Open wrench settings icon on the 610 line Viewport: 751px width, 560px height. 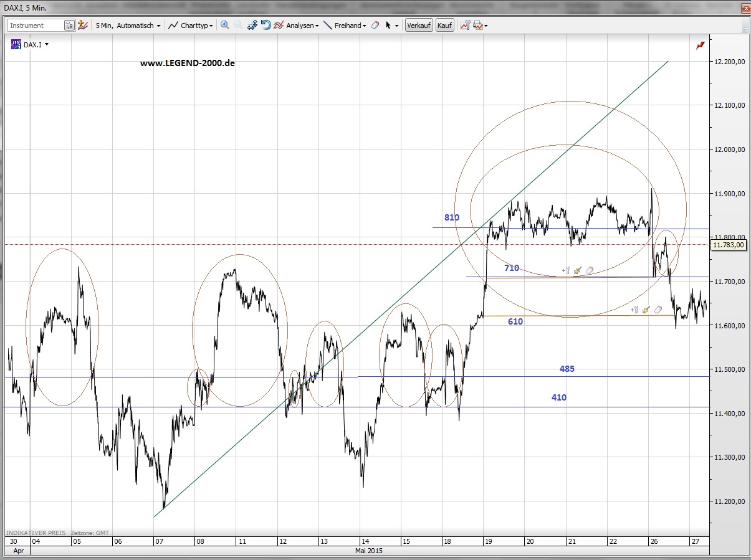point(636,309)
